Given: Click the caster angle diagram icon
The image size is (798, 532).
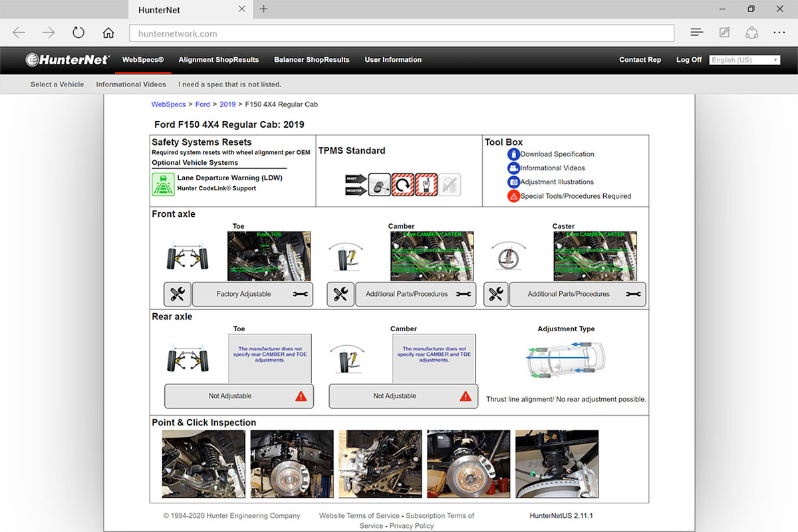Looking at the screenshot, I should [x=509, y=256].
